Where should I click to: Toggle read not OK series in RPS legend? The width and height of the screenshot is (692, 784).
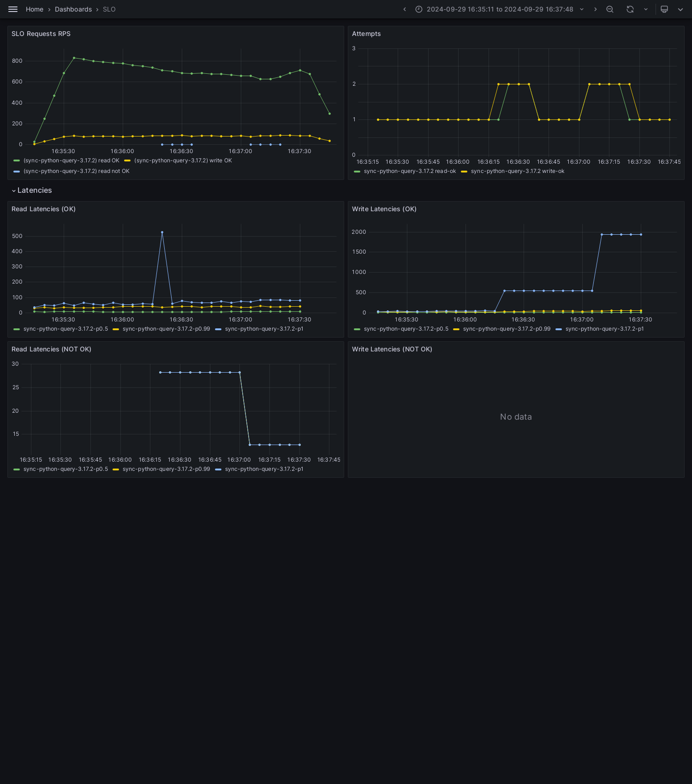(x=77, y=171)
